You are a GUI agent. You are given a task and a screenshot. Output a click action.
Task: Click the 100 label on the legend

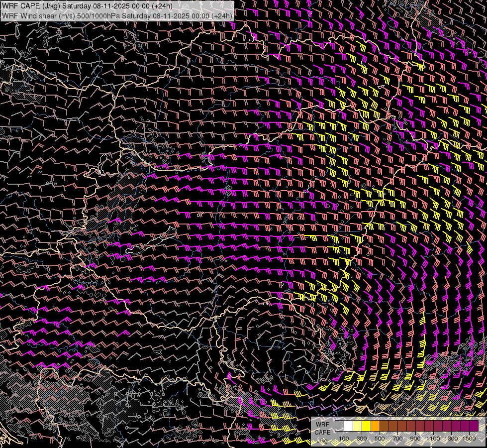(x=344, y=439)
